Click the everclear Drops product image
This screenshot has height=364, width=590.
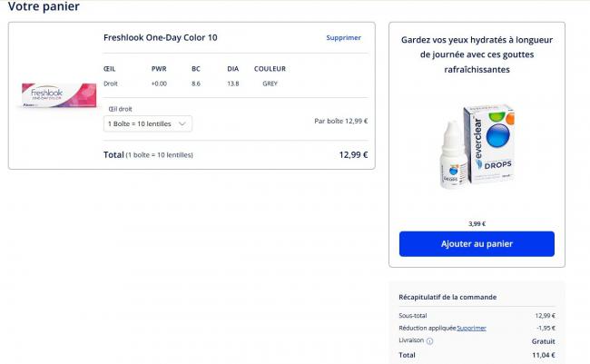point(477,146)
